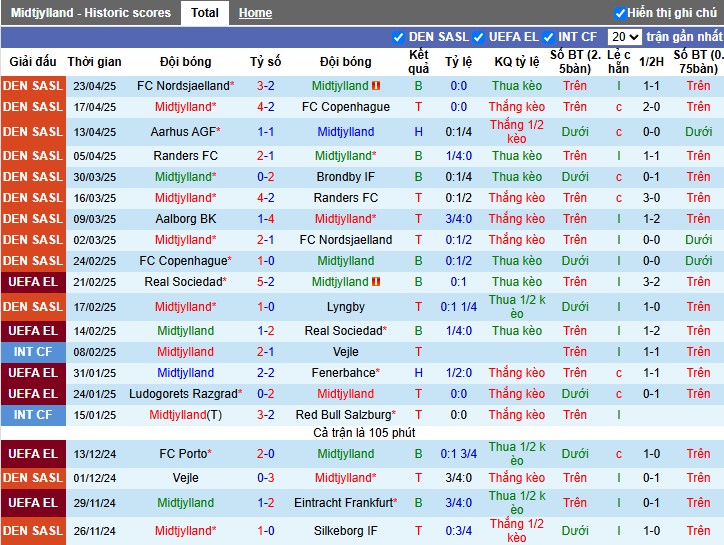Open the Home tab

pyautogui.click(x=255, y=13)
